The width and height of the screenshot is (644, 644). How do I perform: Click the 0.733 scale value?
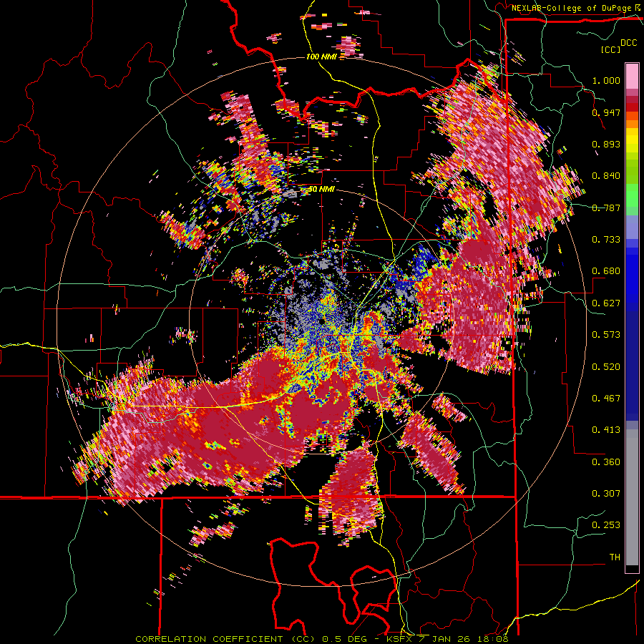pos(606,240)
